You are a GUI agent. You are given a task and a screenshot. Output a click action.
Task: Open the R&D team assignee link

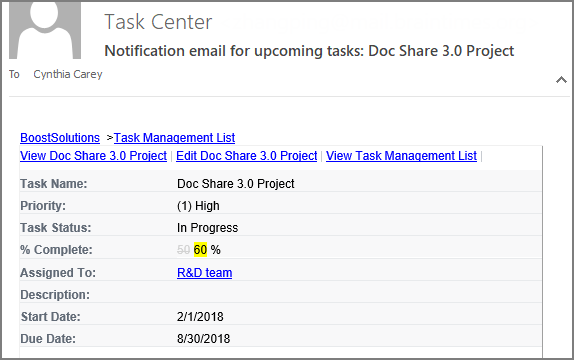204,273
